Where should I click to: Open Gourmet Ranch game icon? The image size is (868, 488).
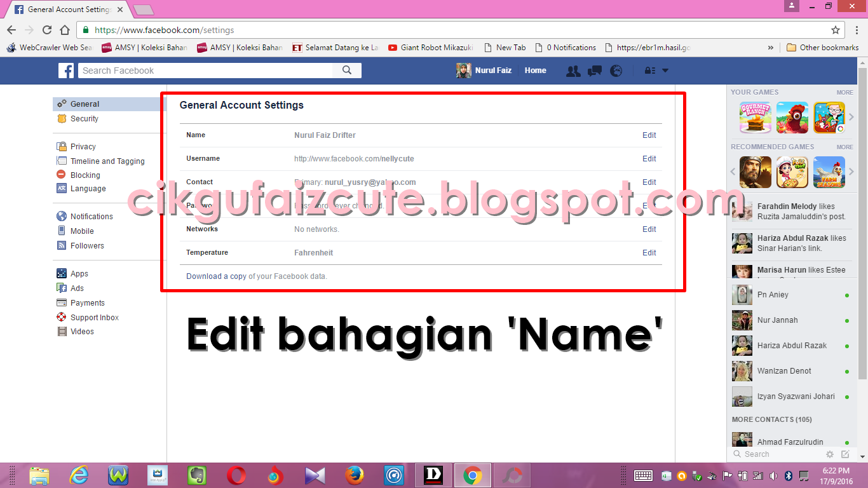[x=755, y=118]
